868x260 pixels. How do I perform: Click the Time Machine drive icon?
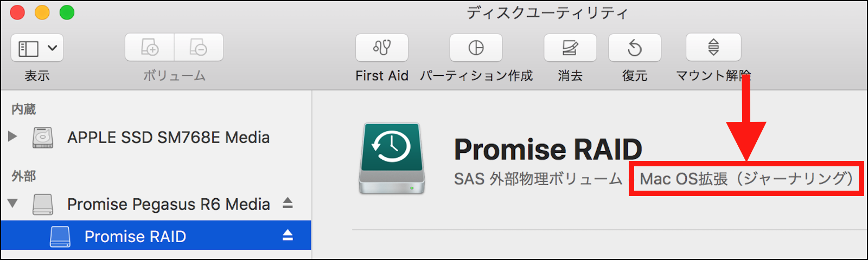pos(392,158)
